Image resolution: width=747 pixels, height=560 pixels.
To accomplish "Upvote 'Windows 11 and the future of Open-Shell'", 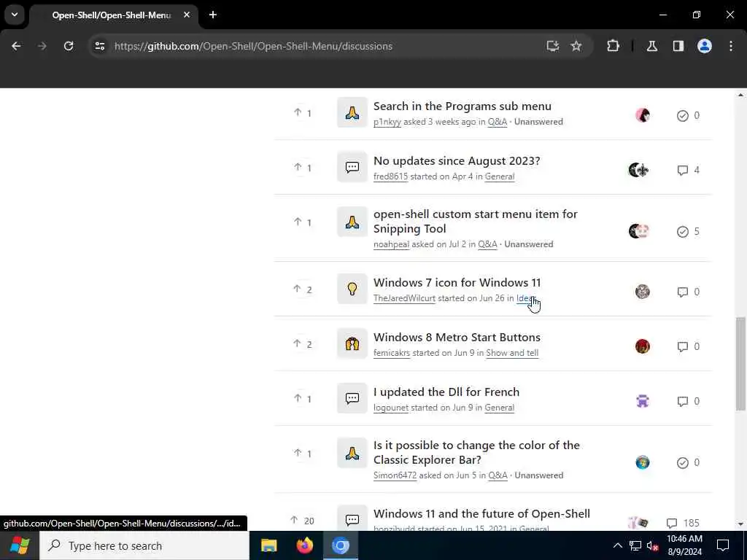I will click(303, 521).
